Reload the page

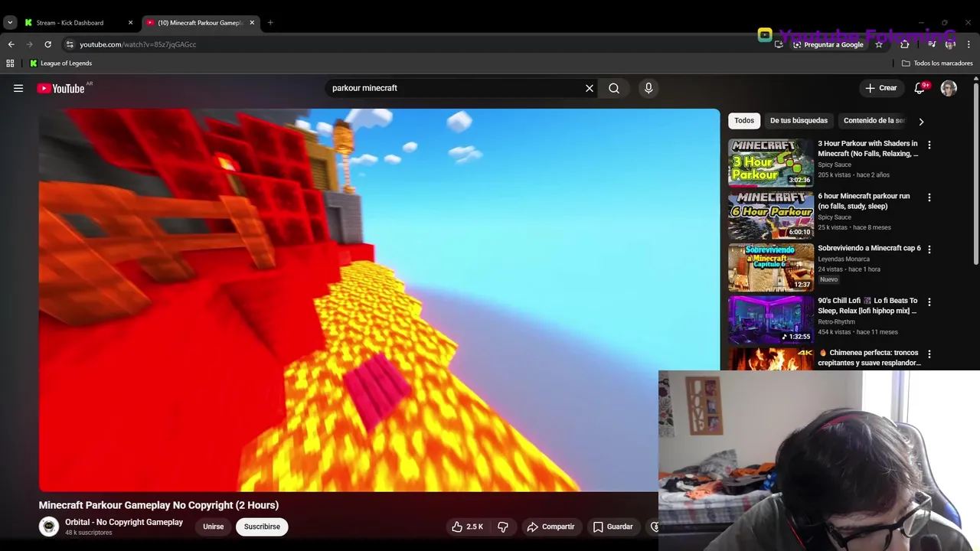pos(47,44)
